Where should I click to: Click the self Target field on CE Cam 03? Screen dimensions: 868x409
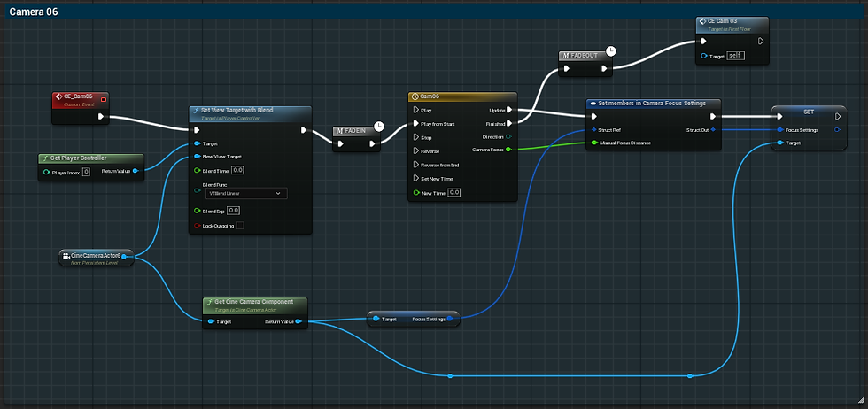[736, 56]
